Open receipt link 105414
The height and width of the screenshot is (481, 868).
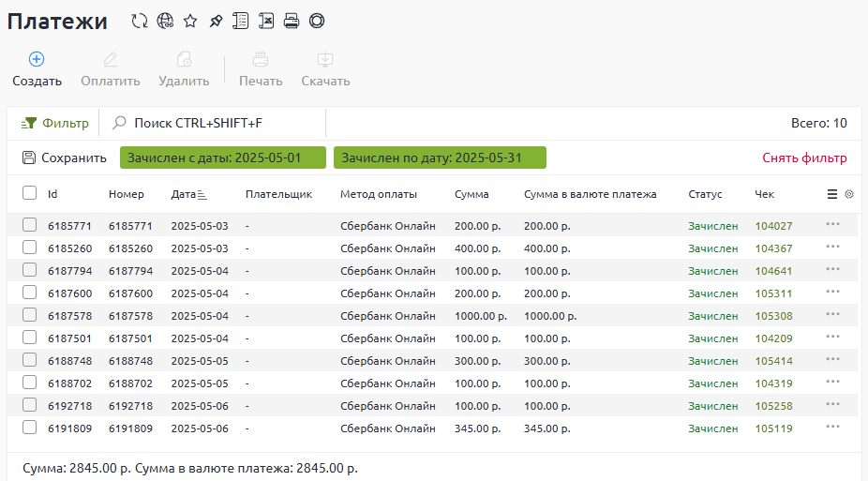coord(773,361)
